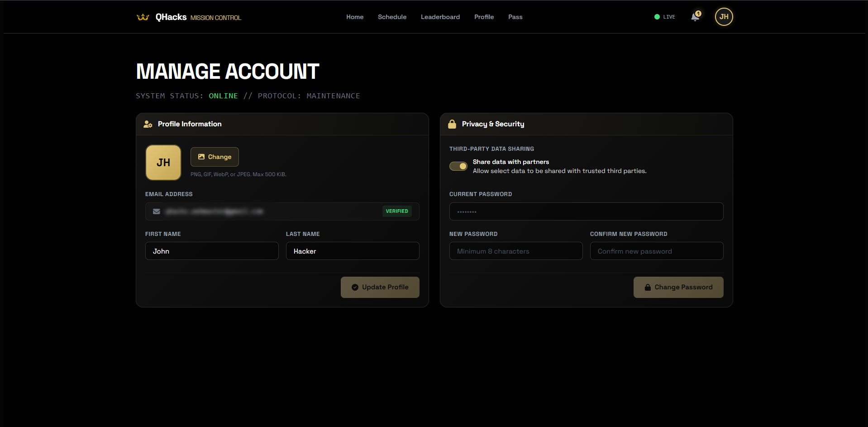Viewport: 868px width, 427px height.
Task: Navigate to the Schedule page
Action: click(391, 17)
